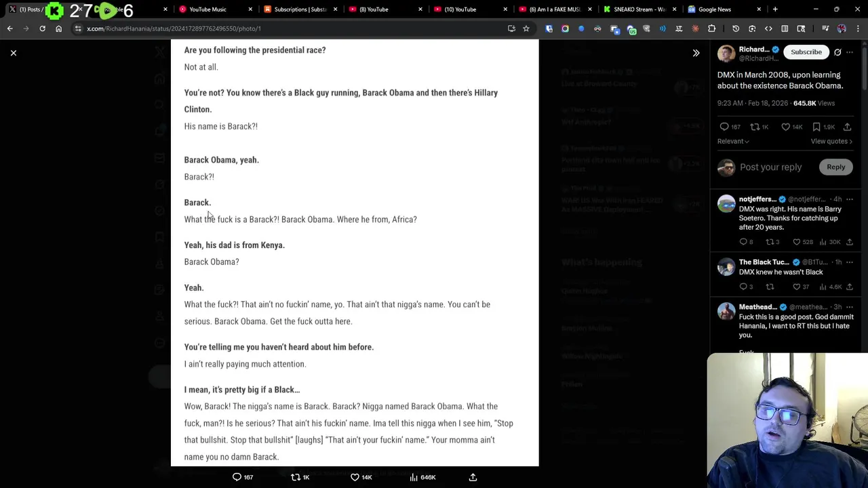
Task: Open Richard Hanania's profile avatar
Action: 726,54
